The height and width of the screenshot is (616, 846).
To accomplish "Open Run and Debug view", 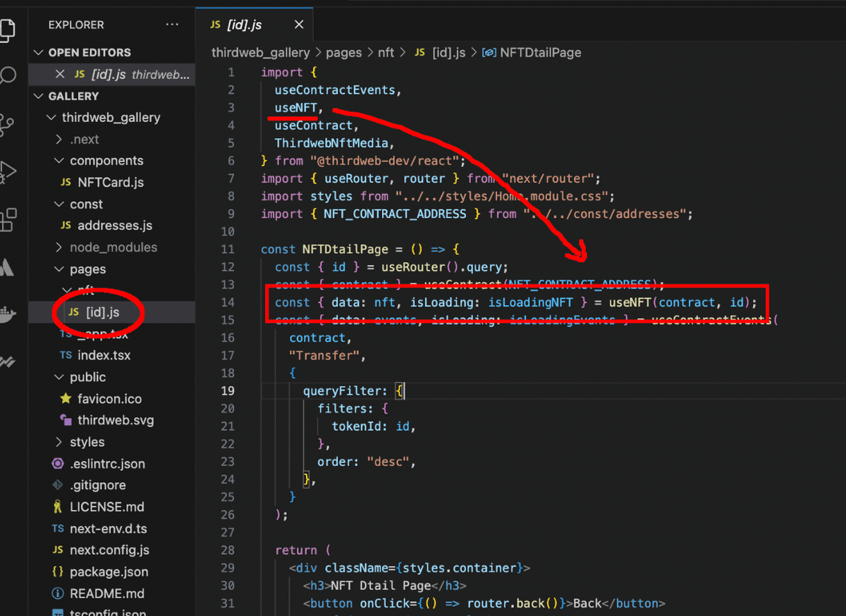I will click(6, 171).
